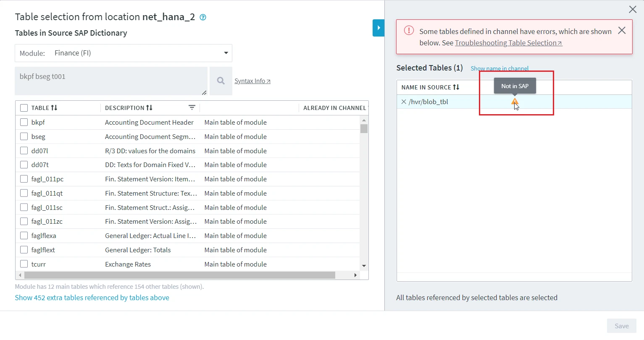Open the Description column filter icon
Screen dimensions: 644x340
click(192, 108)
